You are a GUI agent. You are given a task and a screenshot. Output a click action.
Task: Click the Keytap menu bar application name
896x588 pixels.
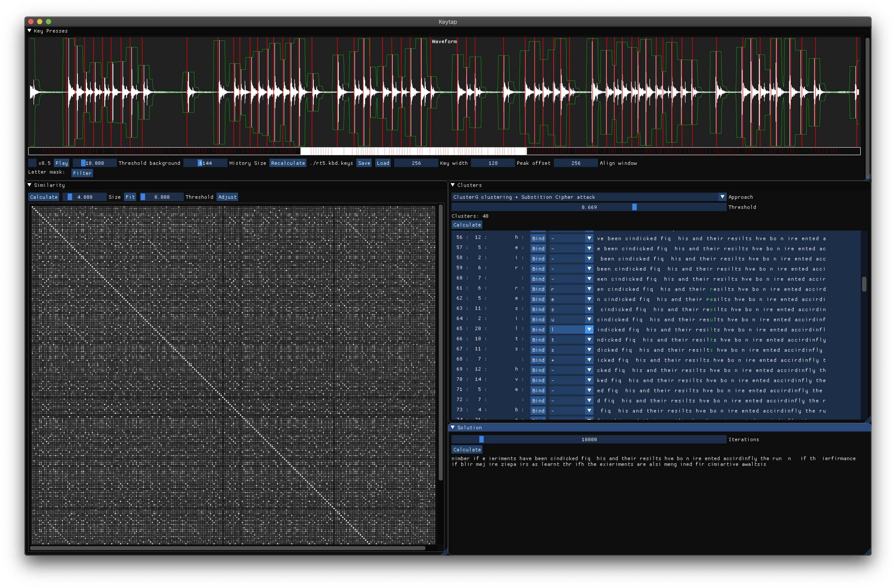448,22
